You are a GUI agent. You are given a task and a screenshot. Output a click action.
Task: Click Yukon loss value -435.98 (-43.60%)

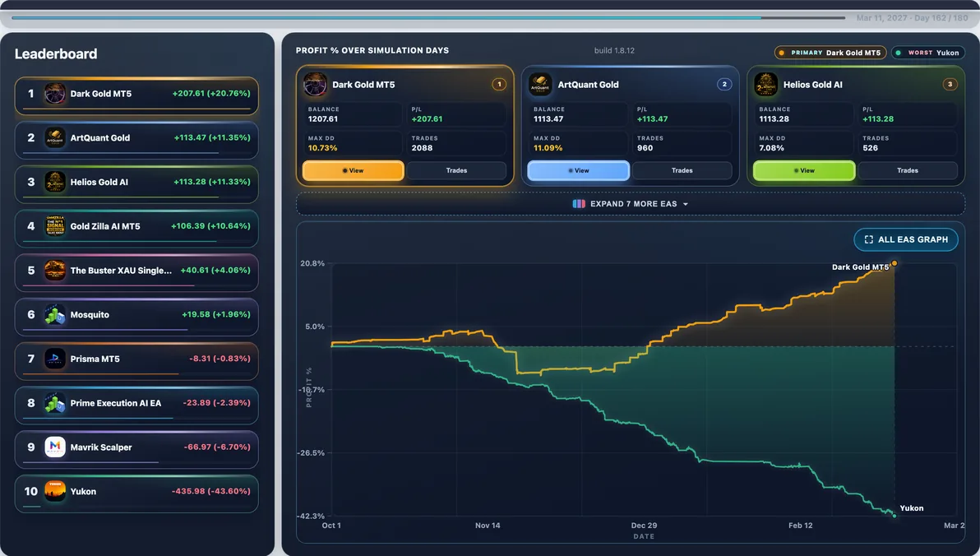pos(210,492)
